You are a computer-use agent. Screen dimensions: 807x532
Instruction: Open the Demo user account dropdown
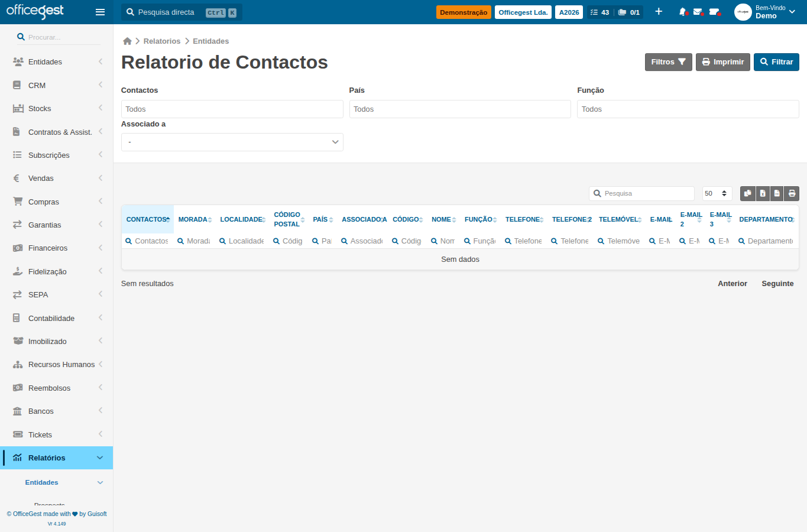click(765, 12)
